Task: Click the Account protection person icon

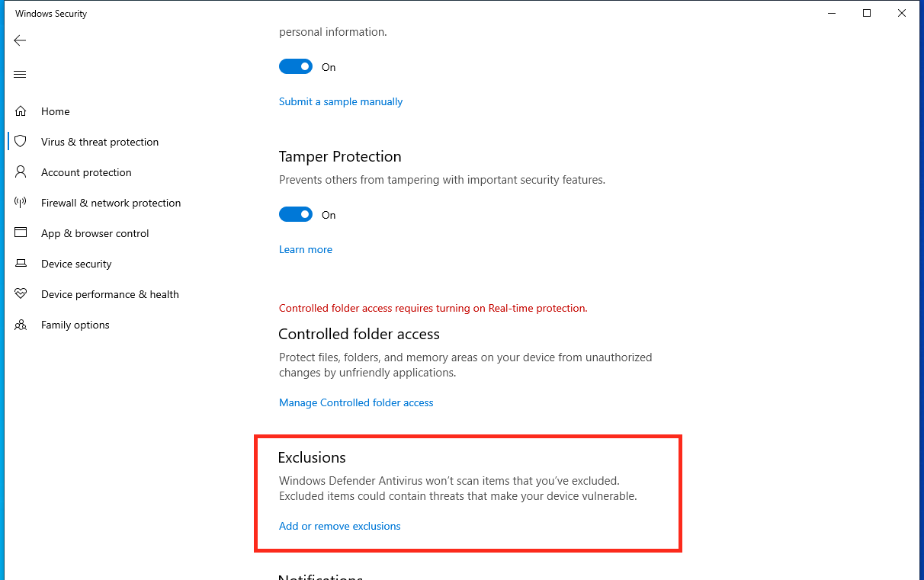Action: coord(21,172)
